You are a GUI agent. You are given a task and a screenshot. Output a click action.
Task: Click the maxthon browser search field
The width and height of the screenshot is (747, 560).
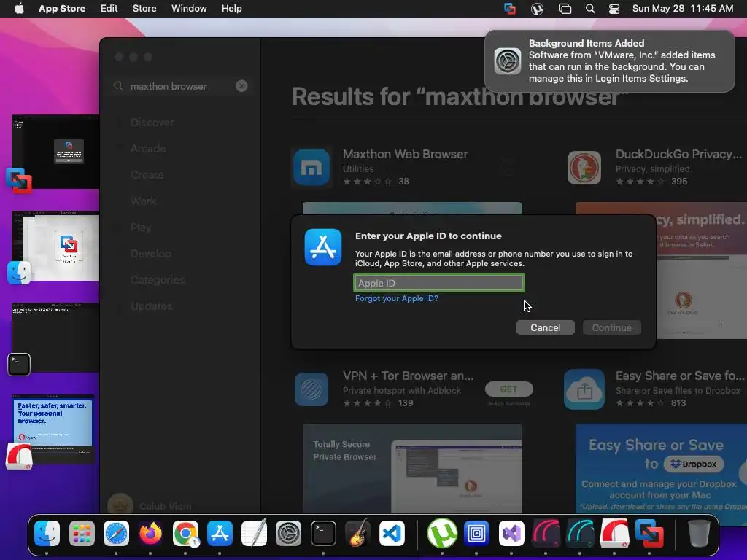179,86
